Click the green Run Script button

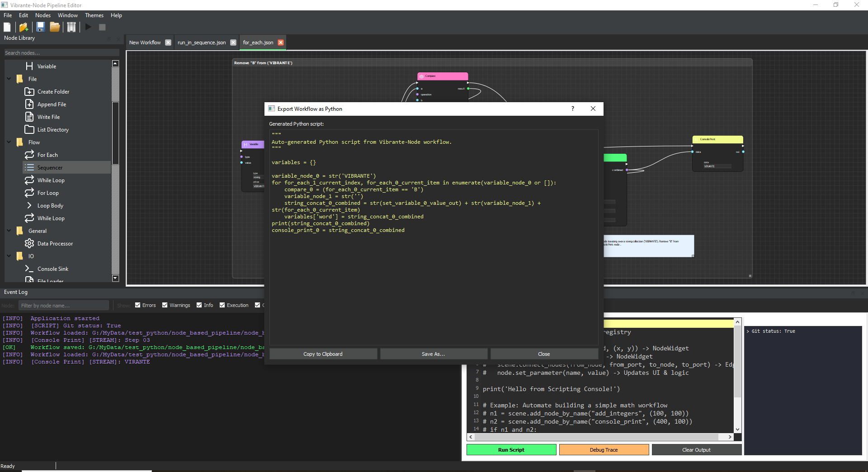tap(511, 450)
